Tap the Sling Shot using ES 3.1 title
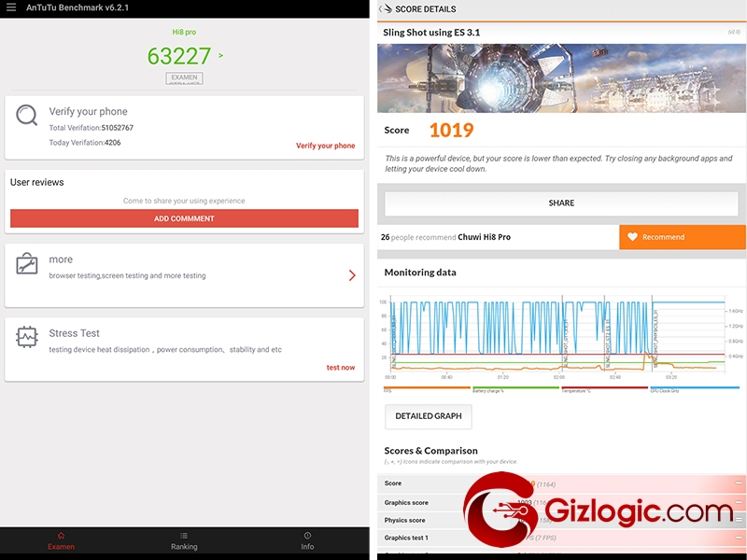The height and width of the screenshot is (560, 747). (431, 33)
